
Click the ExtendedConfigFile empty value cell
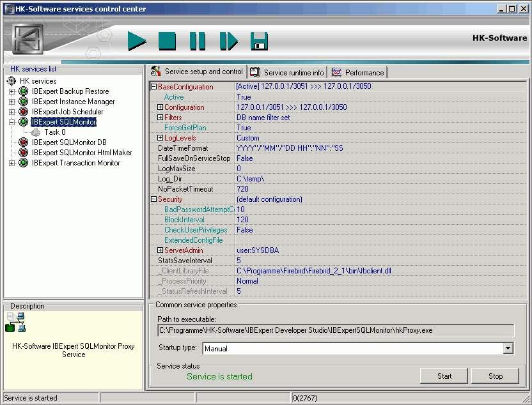click(380, 240)
